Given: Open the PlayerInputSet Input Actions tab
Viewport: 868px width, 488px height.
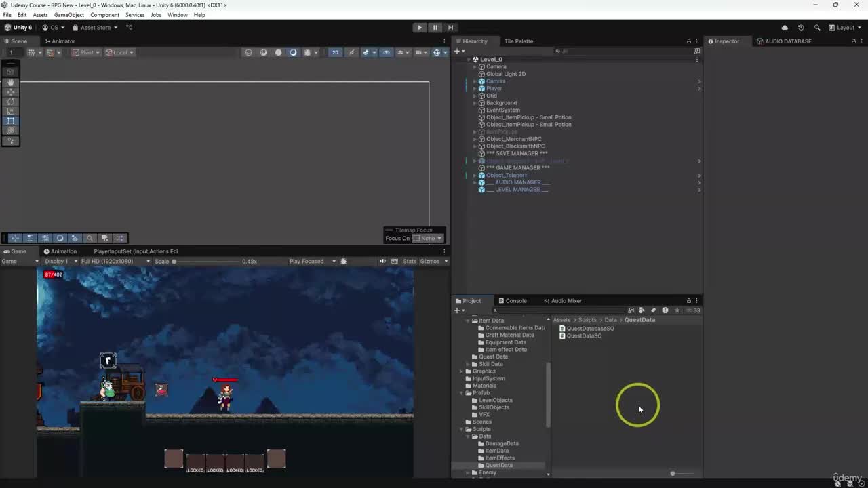Looking at the screenshot, I should pos(136,251).
